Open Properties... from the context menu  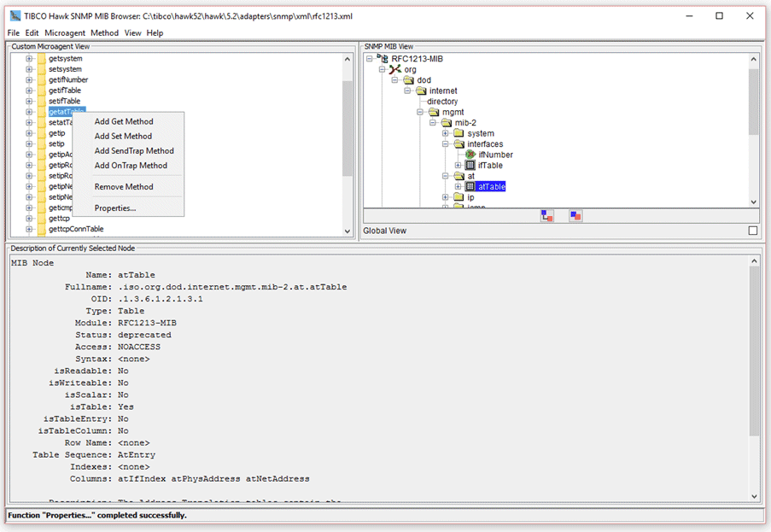click(x=115, y=208)
